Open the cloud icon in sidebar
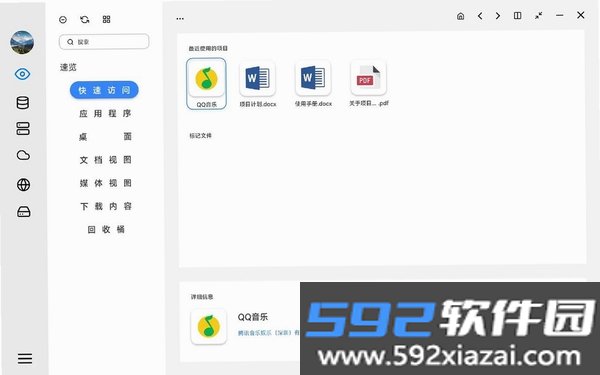The width and height of the screenshot is (600, 375). click(23, 155)
